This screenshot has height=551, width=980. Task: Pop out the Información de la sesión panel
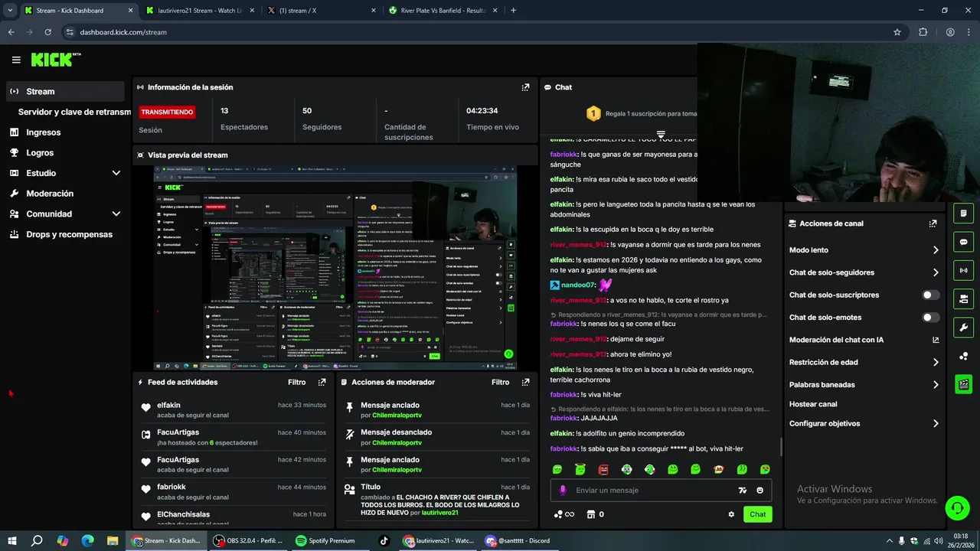pyautogui.click(x=525, y=87)
